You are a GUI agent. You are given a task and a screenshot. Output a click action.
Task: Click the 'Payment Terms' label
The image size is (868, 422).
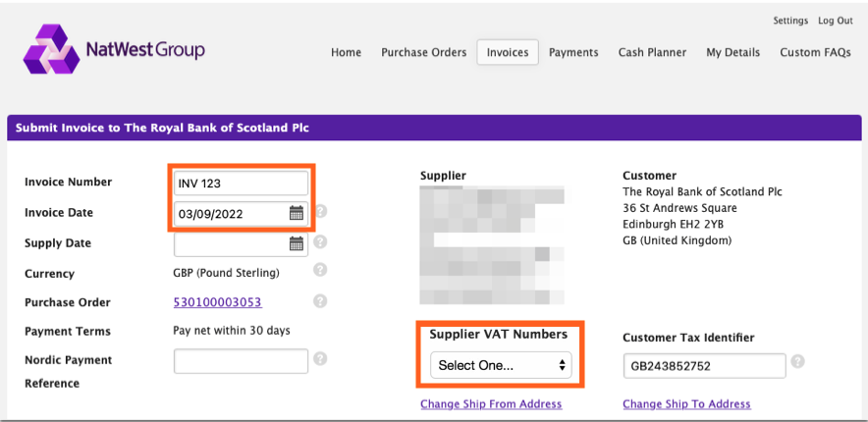[68, 332]
